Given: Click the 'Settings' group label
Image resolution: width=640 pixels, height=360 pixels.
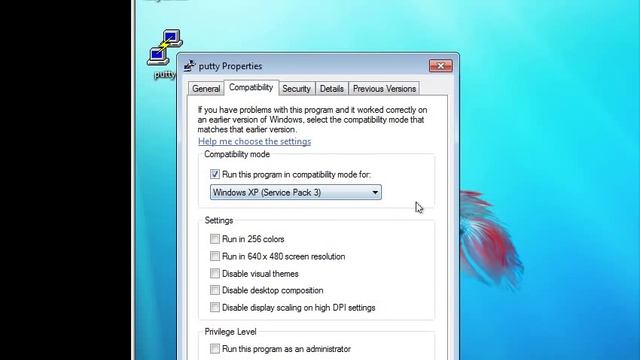Looking at the screenshot, I should coord(219,220).
